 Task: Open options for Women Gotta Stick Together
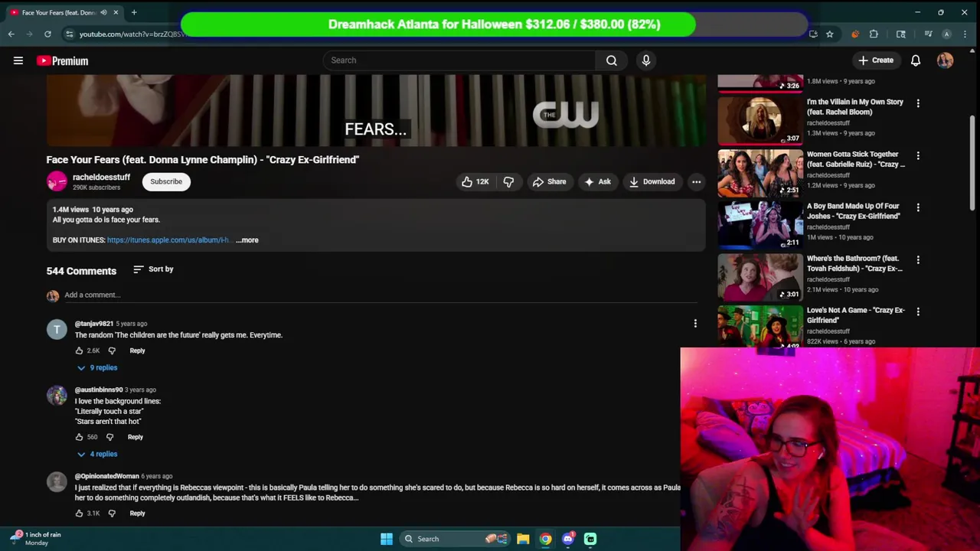tap(918, 155)
